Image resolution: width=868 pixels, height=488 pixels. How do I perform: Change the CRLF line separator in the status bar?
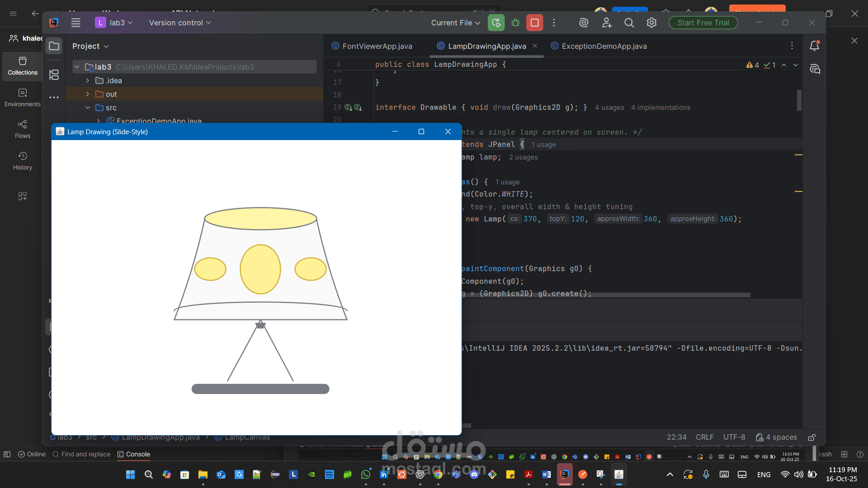(704, 437)
